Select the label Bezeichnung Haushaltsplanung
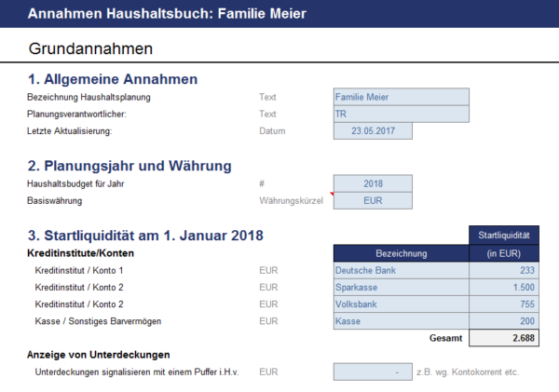This screenshot has width=559, height=392. (x=89, y=97)
